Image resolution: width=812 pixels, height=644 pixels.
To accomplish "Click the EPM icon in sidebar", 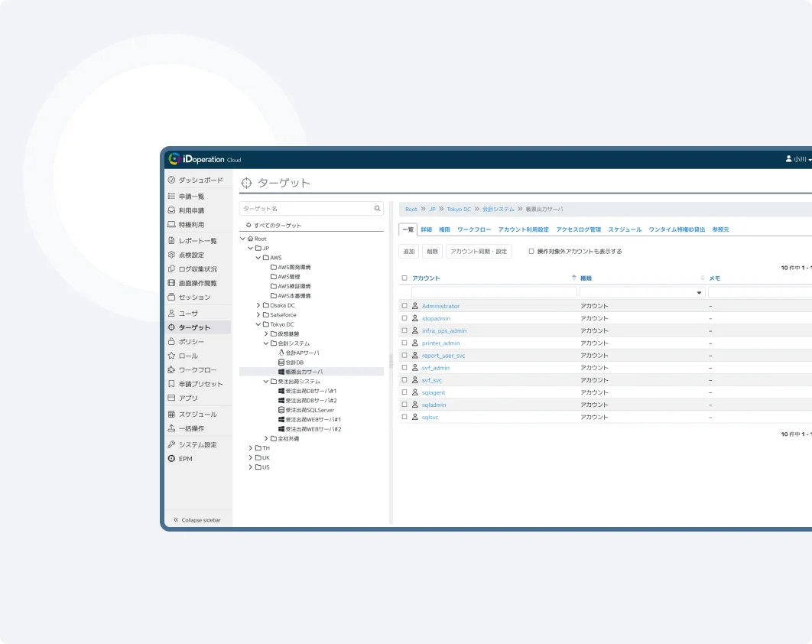I will 171,459.
